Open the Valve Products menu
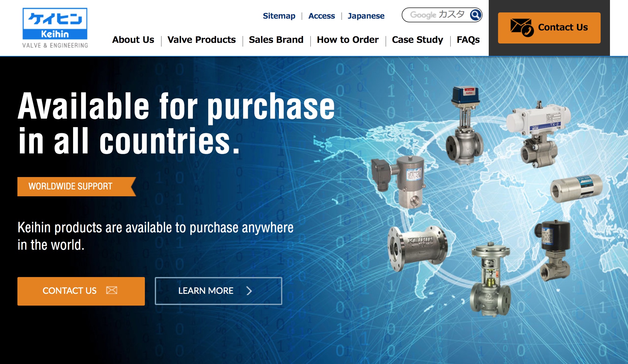Screen dimensions: 628x364 click(201, 40)
